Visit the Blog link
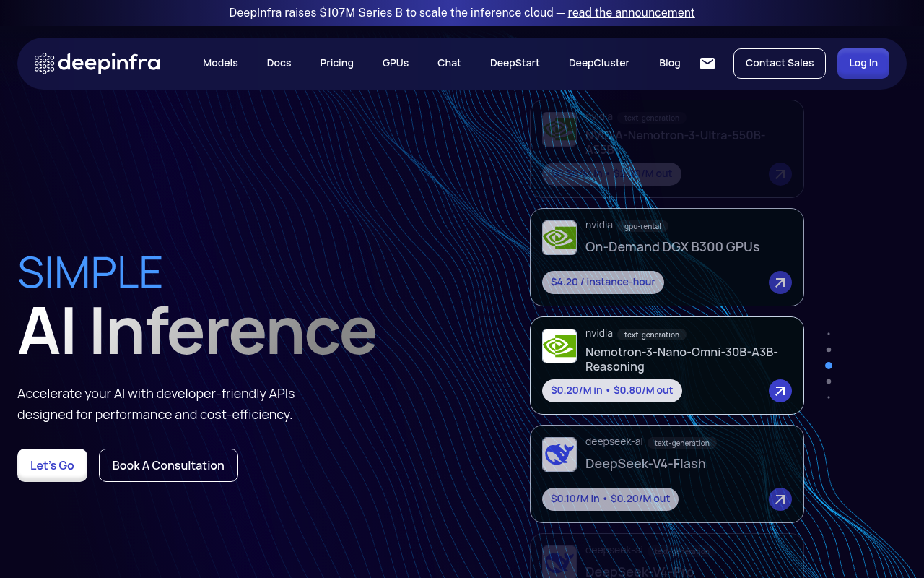Screen dimensions: 924x578 pyautogui.click(x=670, y=63)
